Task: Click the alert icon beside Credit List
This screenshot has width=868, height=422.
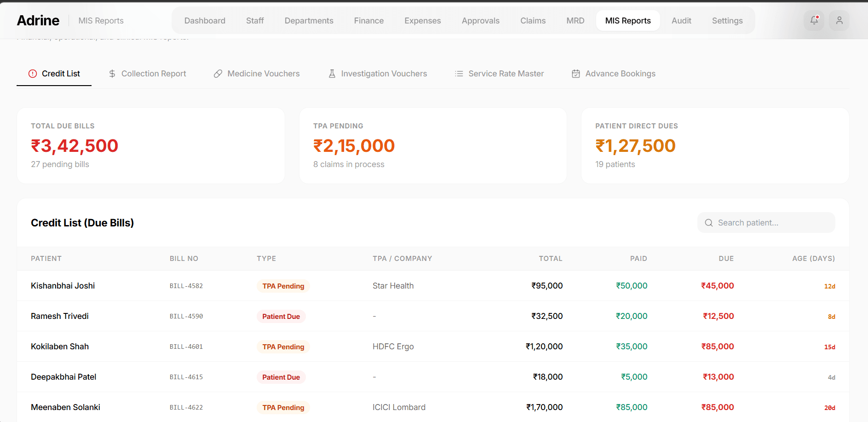Action: pos(32,74)
